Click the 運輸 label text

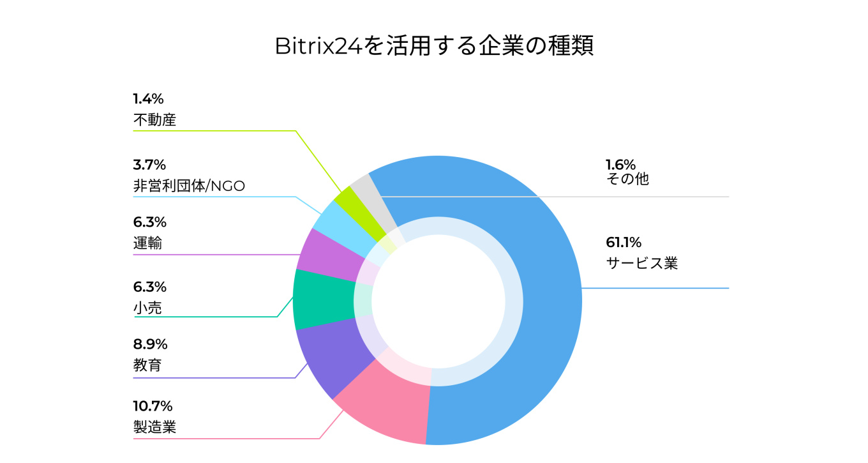(147, 243)
